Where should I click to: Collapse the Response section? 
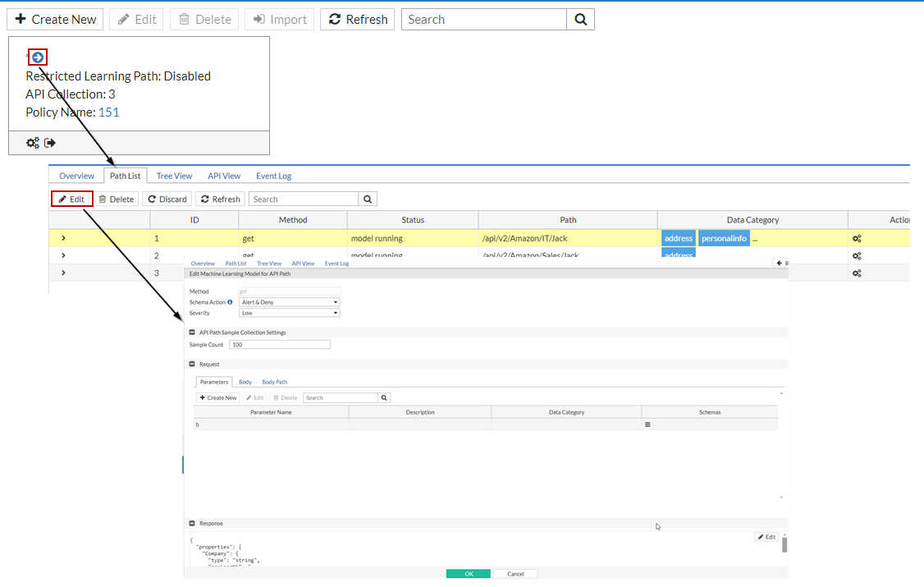click(x=192, y=523)
